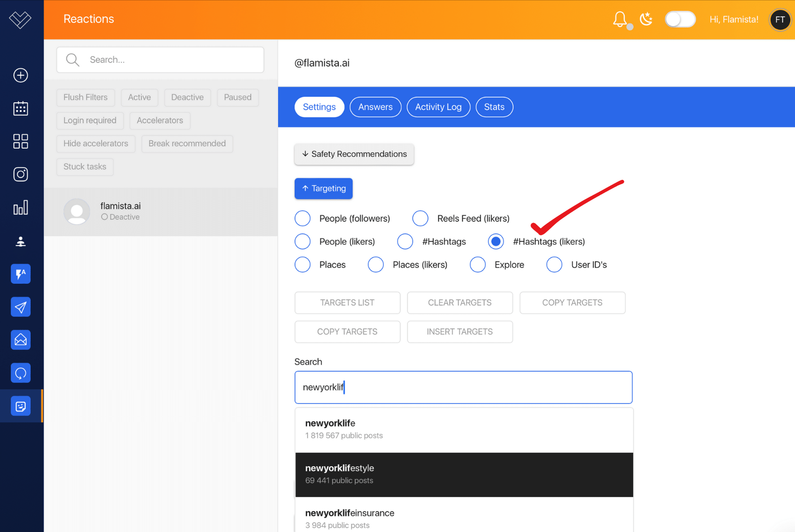Image resolution: width=795 pixels, height=532 pixels.
Task: Toggle the switch in the top header
Action: point(680,19)
